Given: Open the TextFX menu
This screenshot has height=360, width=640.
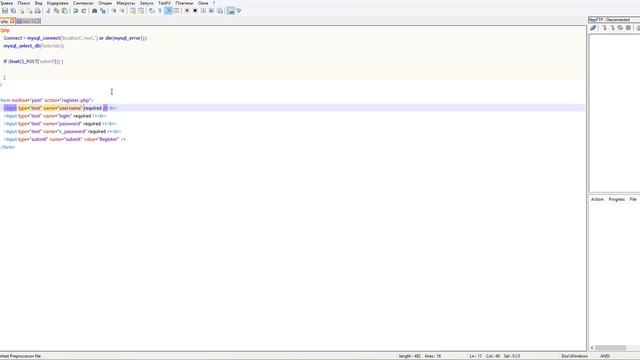Looking at the screenshot, I should (164, 3).
